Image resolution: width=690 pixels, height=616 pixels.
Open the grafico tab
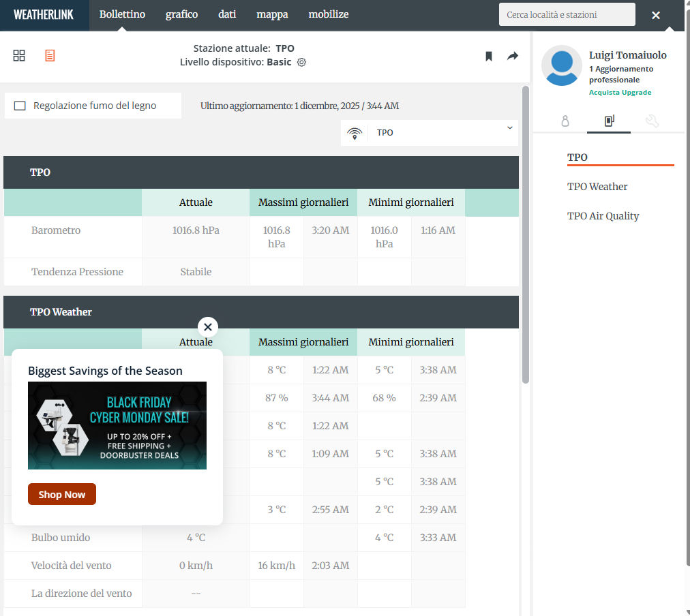(181, 14)
